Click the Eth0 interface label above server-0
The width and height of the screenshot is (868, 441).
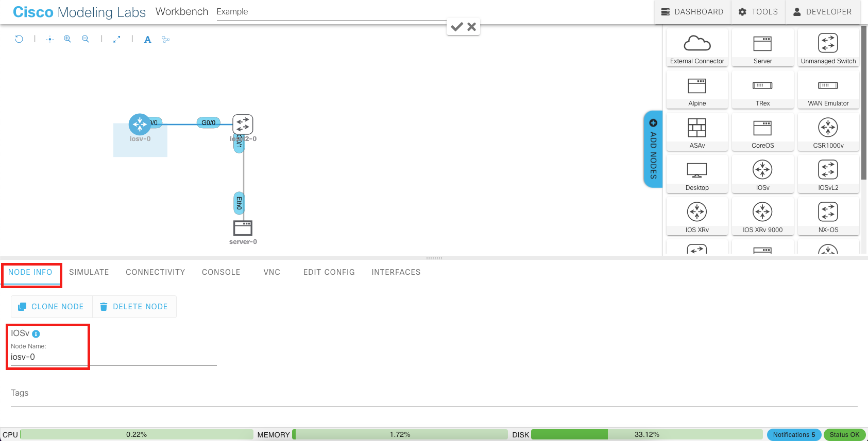pos(239,203)
